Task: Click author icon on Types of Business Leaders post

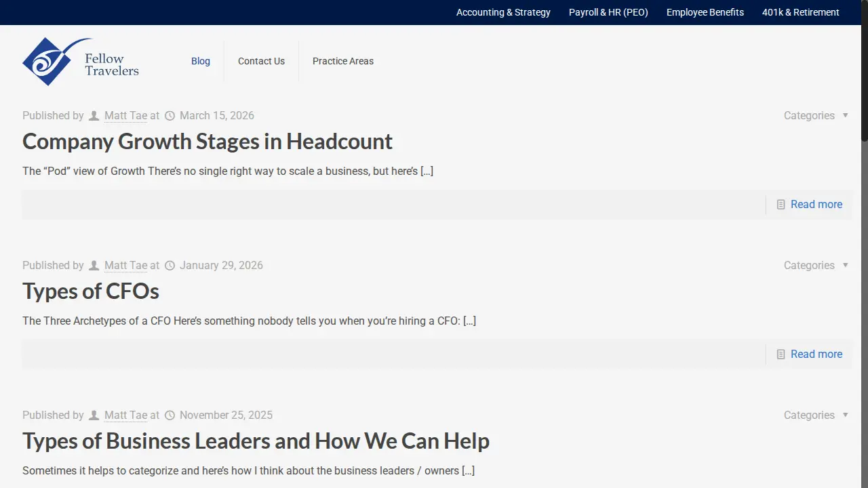Action: point(94,415)
